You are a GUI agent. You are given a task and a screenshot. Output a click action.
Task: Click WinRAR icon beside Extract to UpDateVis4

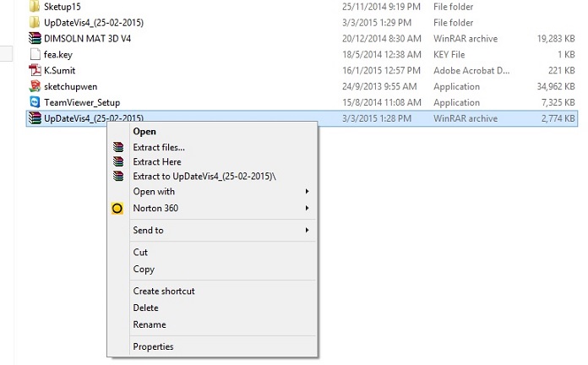click(x=118, y=177)
